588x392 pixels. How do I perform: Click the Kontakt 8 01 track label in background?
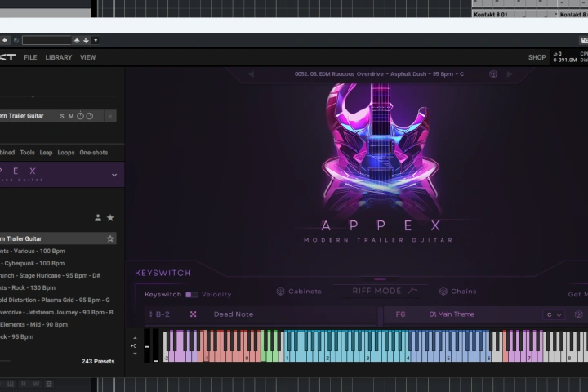[491, 14]
